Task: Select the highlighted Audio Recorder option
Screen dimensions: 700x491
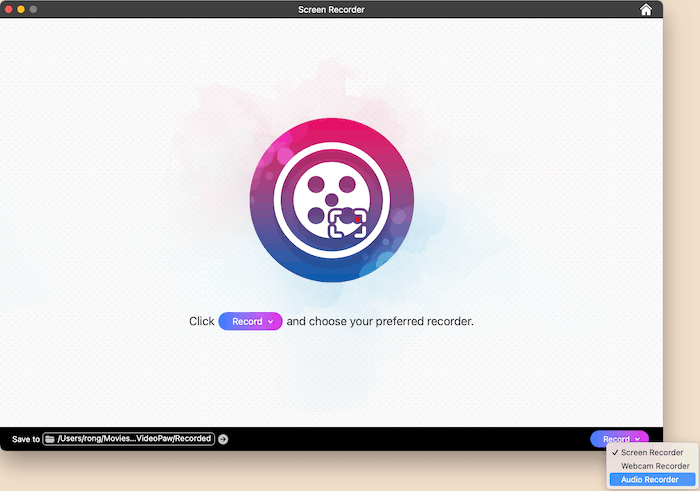Action: (649, 480)
